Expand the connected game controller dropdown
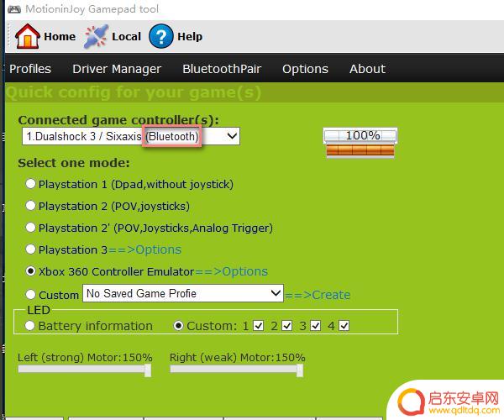The width and height of the screenshot is (504, 420). [131, 136]
